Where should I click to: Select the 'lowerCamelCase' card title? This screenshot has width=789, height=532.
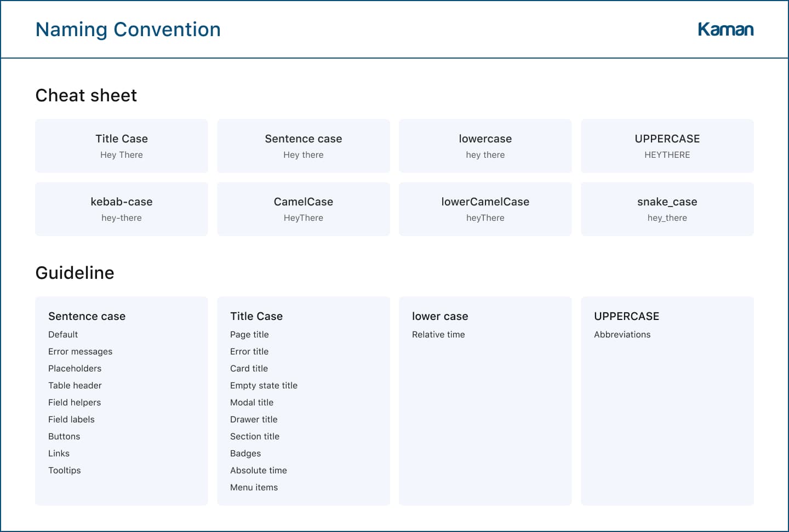click(485, 202)
